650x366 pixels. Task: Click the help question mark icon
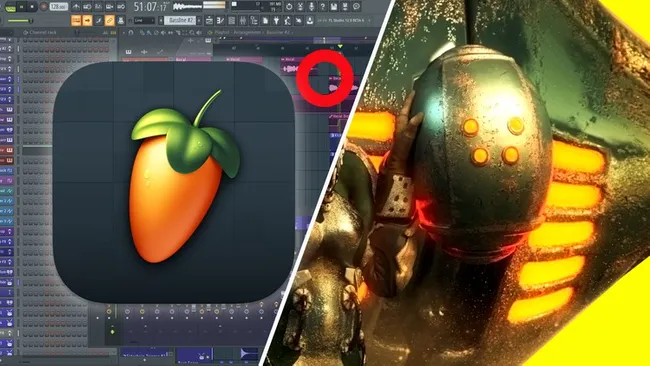pos(323,7)
